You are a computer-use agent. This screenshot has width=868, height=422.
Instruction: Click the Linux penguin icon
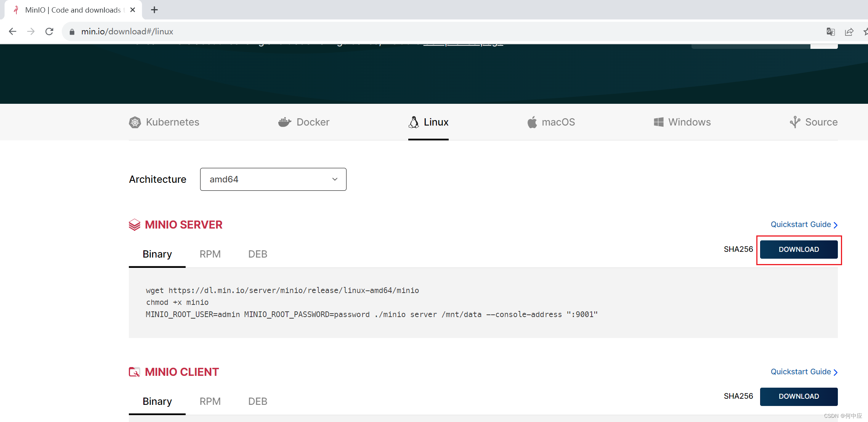pos(414,122)
